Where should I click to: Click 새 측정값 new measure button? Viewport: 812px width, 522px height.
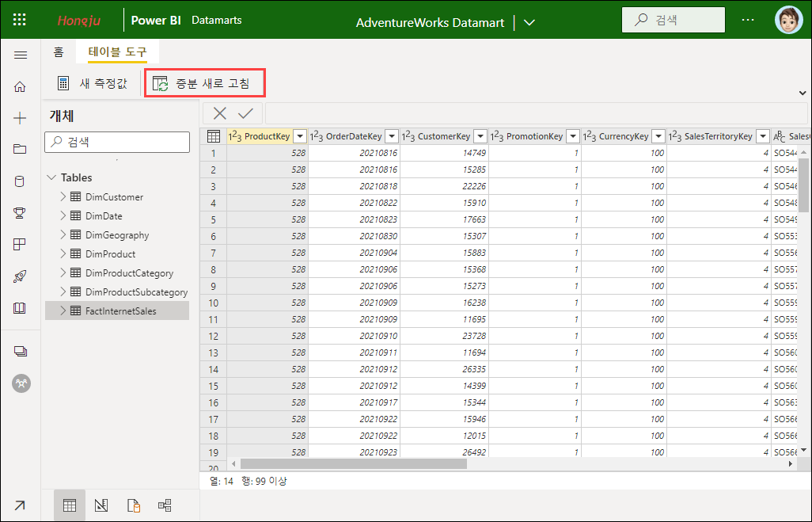pos(93,83)
